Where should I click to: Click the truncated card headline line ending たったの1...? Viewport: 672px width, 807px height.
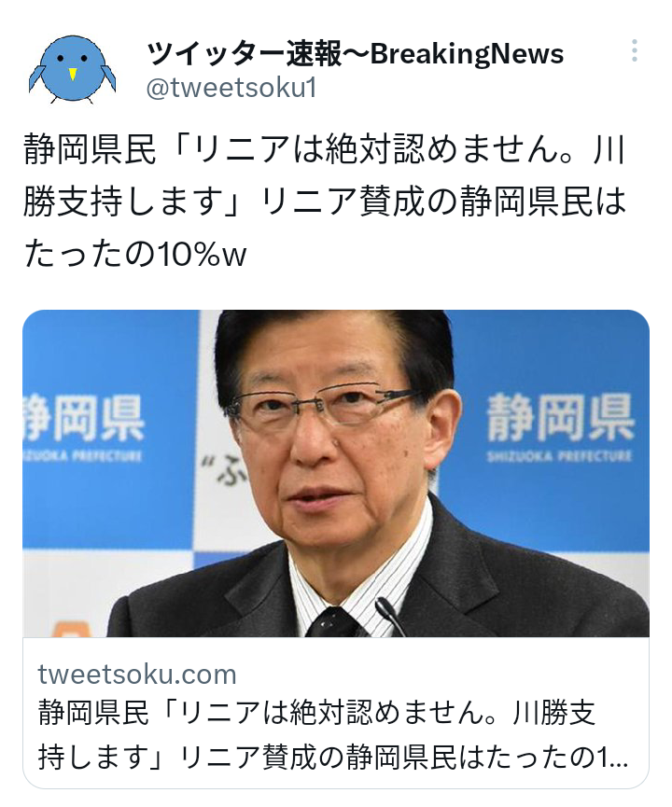click(x=332, y=757)
